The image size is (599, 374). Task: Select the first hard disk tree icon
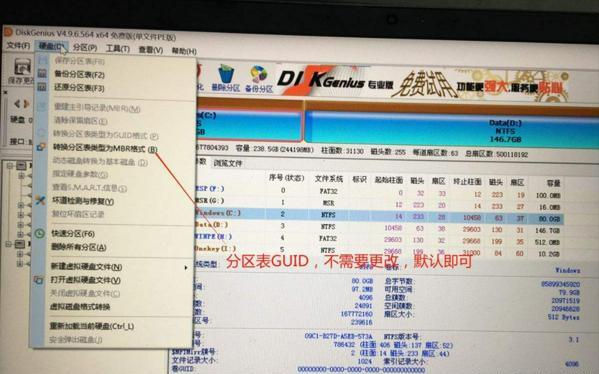(21, 166)
